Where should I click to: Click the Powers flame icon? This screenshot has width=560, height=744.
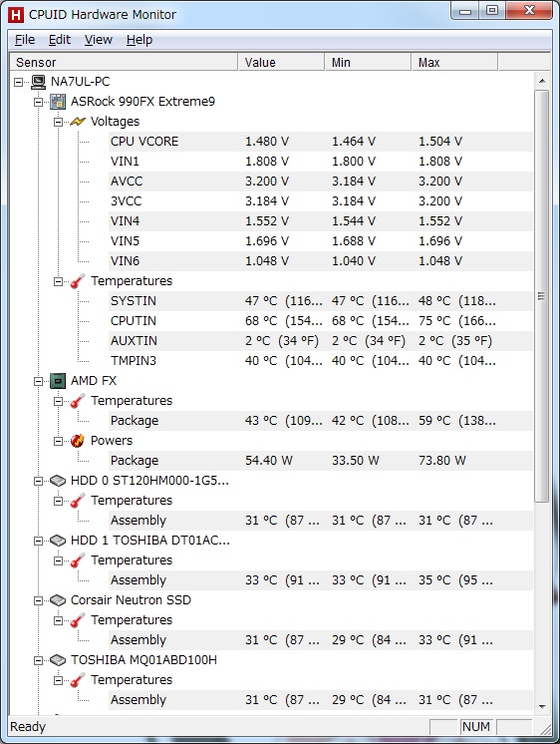point(78,441)
